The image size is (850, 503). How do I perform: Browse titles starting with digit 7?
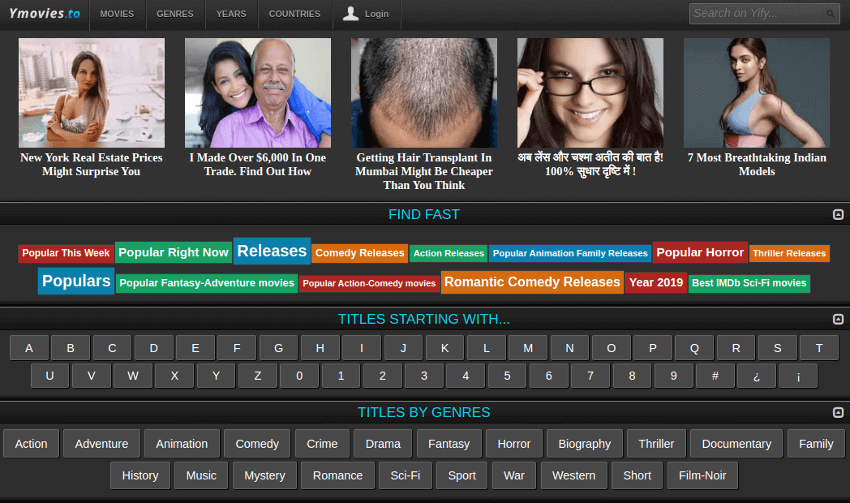pyautogui.click(x=590, y=376)
